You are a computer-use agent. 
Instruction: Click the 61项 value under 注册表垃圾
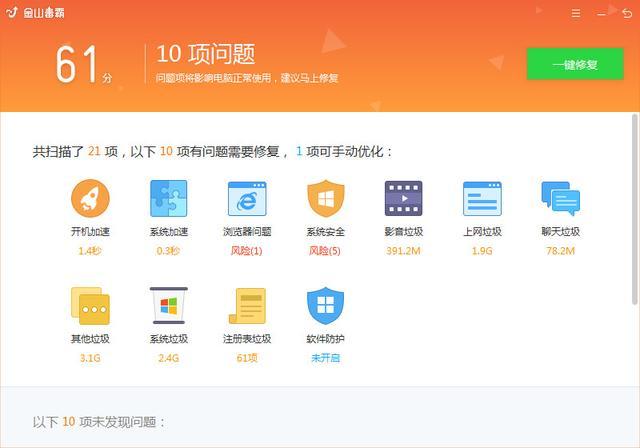pos(247,358)
